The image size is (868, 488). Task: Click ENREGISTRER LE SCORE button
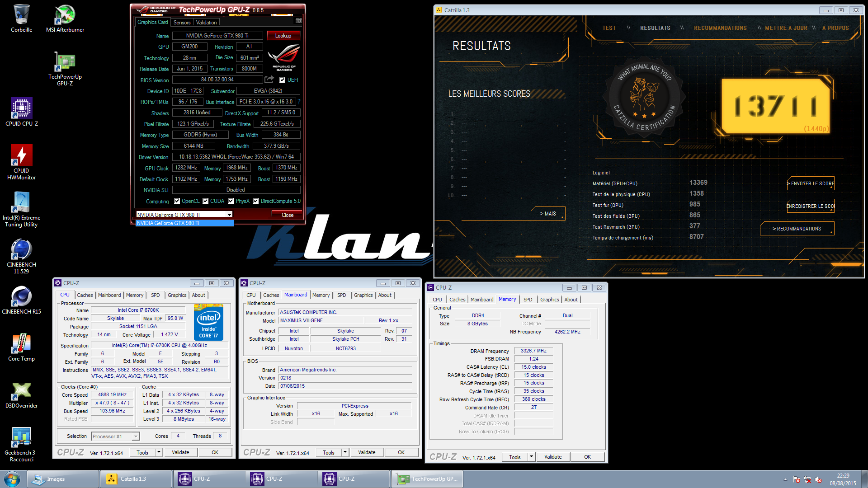click(811, 206)
